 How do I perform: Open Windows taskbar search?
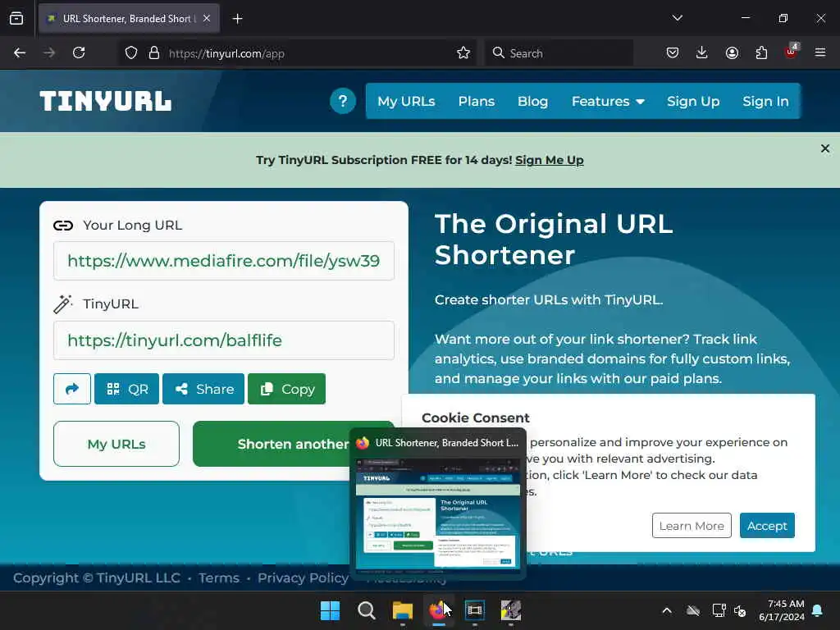(x=367, y=610)
